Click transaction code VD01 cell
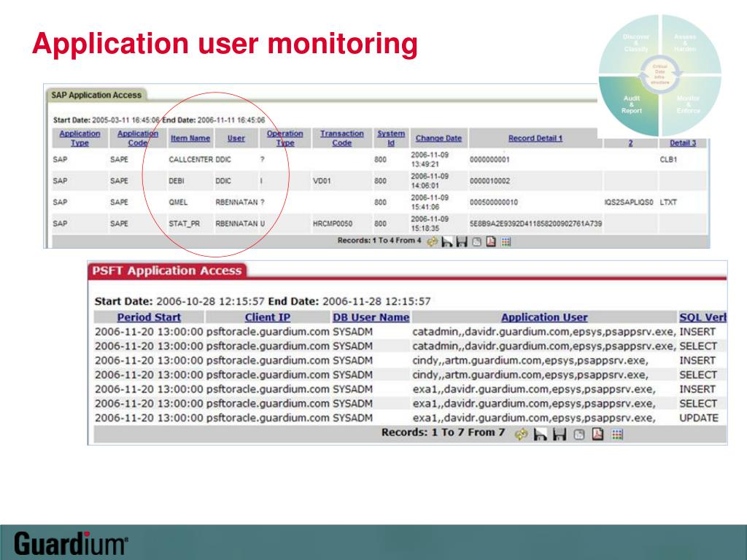The width and height of the screenshot is (747, 560). point(322,181)
